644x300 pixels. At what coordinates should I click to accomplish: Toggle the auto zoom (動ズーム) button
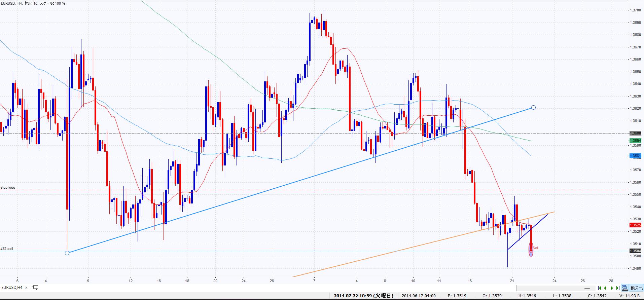pos(636,288)
